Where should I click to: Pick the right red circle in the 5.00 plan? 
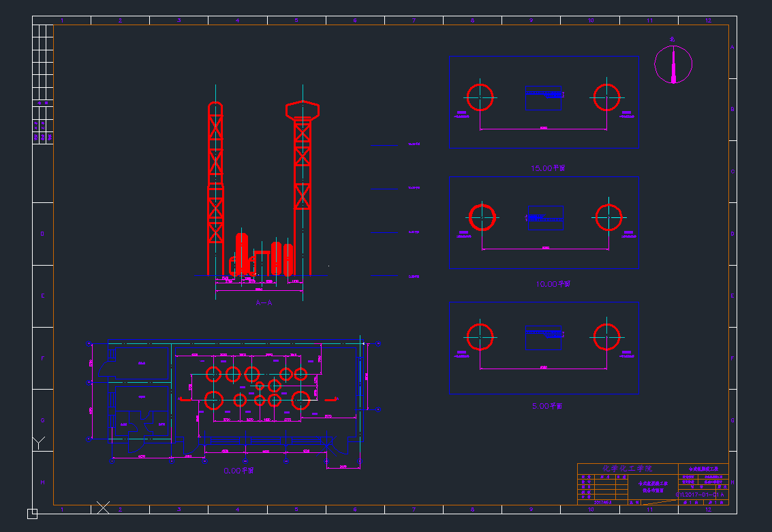(606, 337)
